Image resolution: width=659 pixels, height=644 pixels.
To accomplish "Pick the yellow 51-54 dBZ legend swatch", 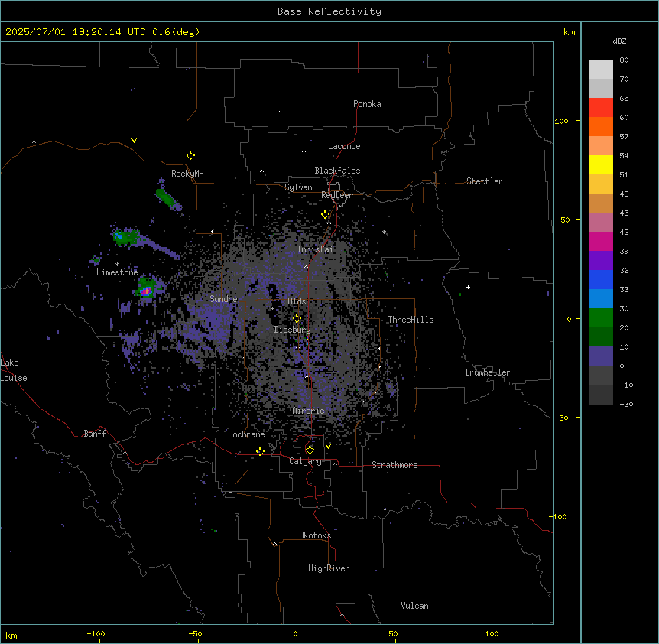I will pyautogui.click(x=601, y=164).
